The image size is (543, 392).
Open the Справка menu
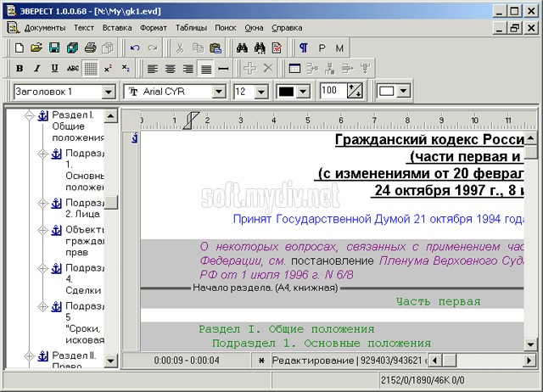point(287,28)
